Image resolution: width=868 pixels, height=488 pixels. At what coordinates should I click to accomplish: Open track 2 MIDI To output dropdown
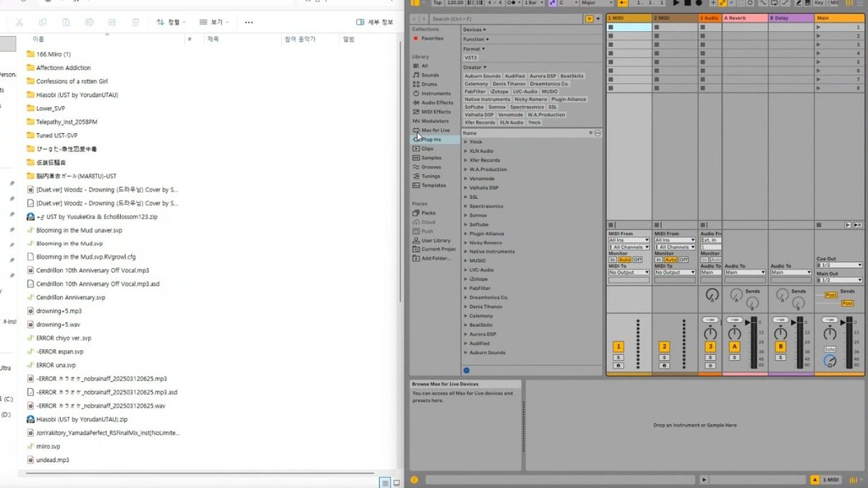[675, 273]
